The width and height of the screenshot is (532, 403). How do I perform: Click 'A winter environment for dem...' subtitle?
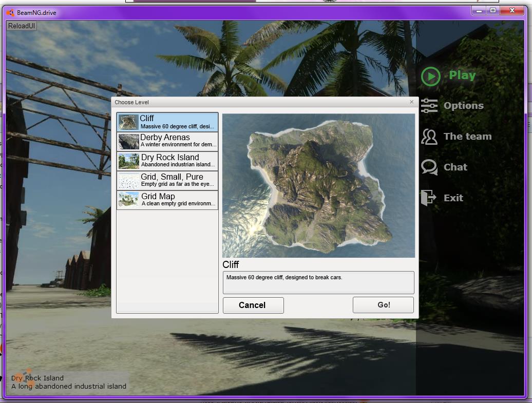point(178,144)
